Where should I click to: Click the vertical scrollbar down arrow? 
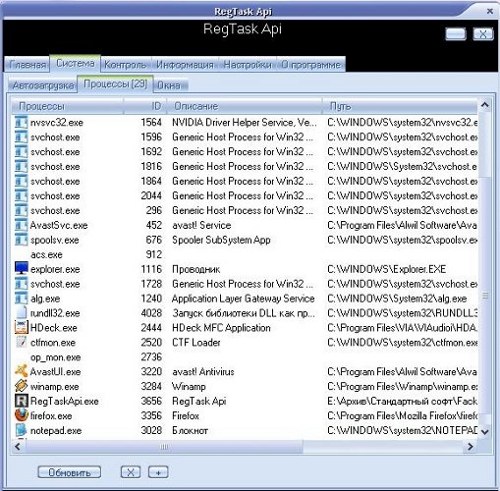click(485, 432)
